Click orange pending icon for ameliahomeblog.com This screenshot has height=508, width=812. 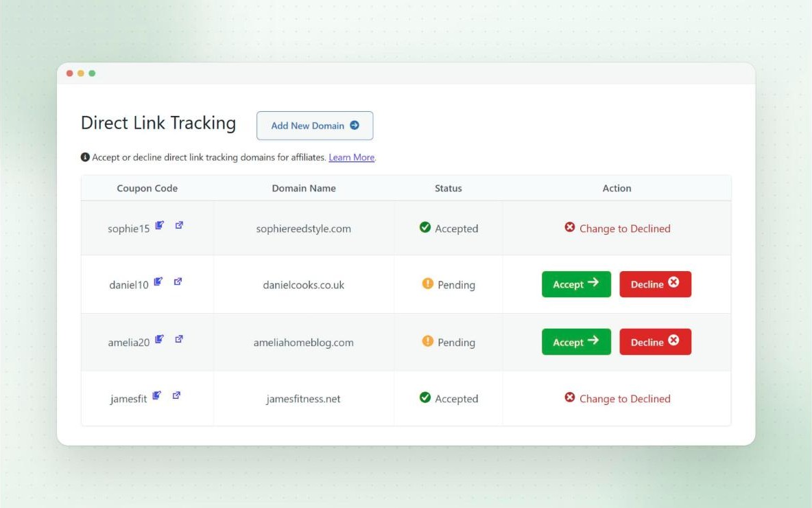pyautogui.click(x=428, y=341)
